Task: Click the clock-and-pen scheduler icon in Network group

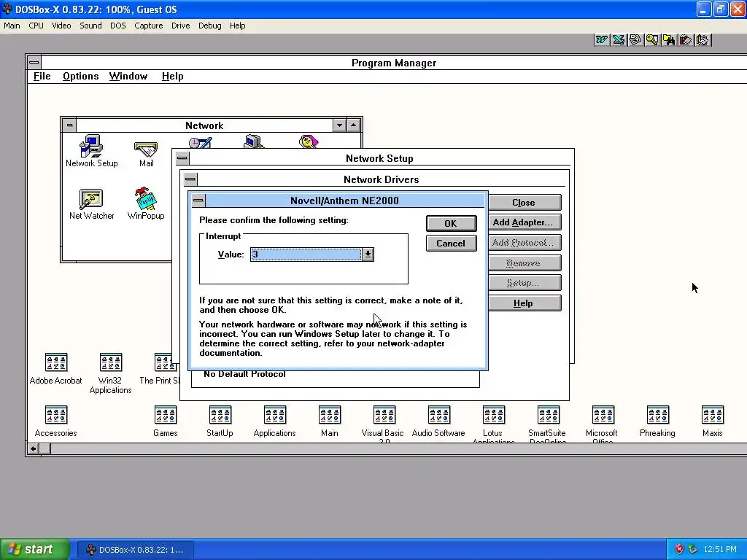Action: click(200, 142)
